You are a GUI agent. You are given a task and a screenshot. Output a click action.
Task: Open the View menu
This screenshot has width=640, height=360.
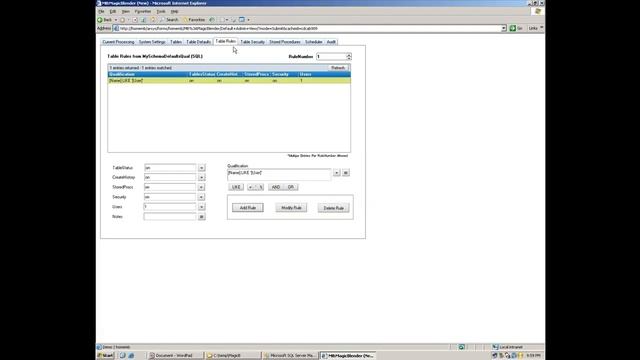point(126,11)
